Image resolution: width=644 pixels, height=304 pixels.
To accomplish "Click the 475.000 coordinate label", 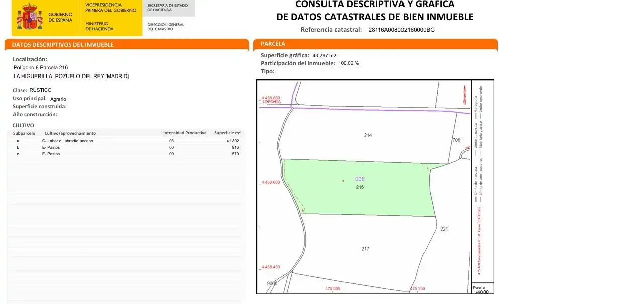I will 333,288.
